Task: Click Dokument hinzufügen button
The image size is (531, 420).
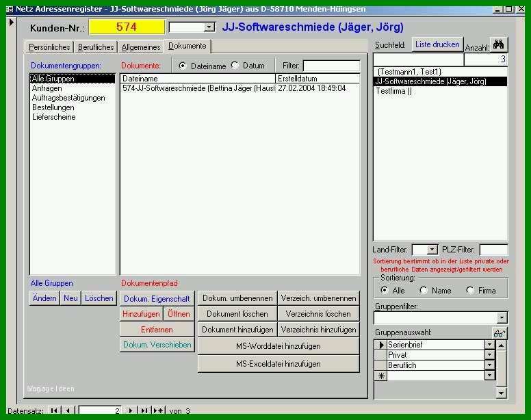Action: [237, 330]
